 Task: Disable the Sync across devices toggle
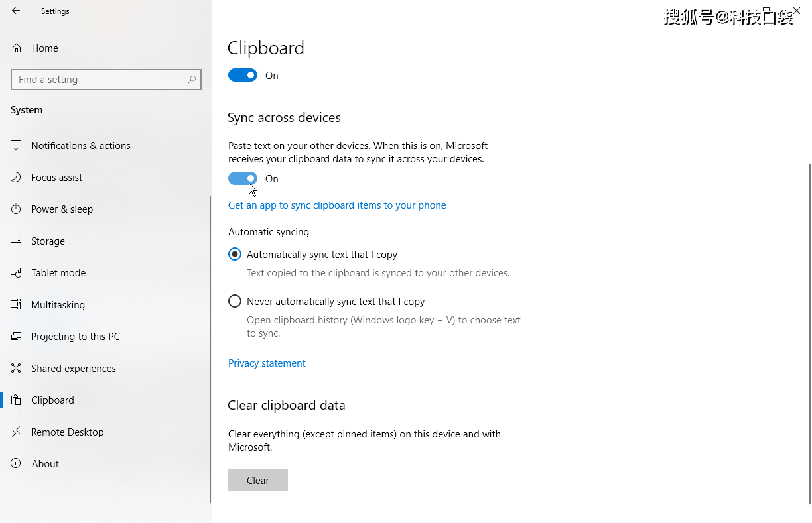243,178
